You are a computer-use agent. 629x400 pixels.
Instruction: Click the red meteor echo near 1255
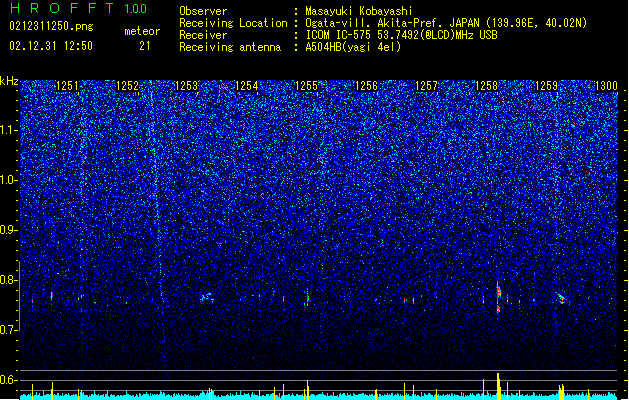tap(307, 298)
